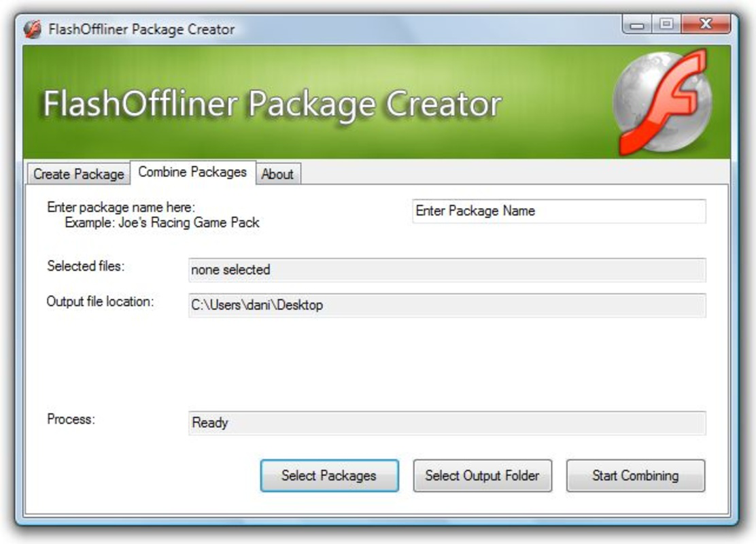Click the 'Example: Joe's Racing Game Pack' text
This screenshot has height=544, width=756.
pyautogui.click(x=162, y=222)
